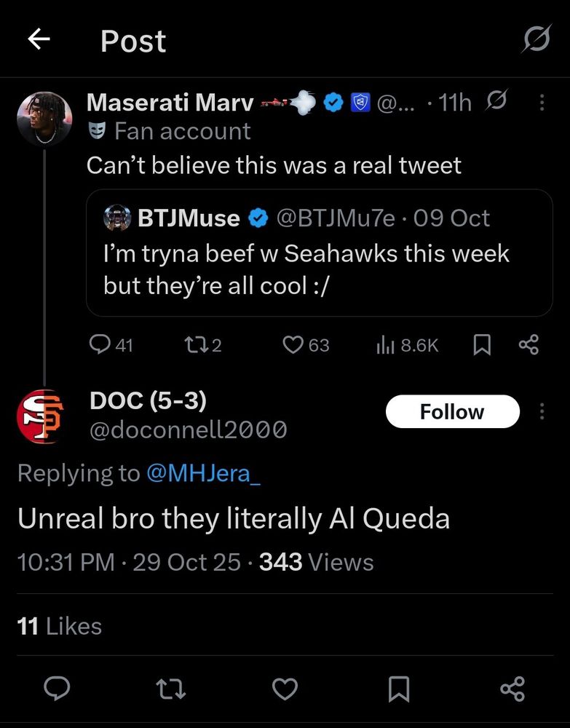Share the Maserati Marv post
This screenshot has width=570, height=728.
point(529,345)
